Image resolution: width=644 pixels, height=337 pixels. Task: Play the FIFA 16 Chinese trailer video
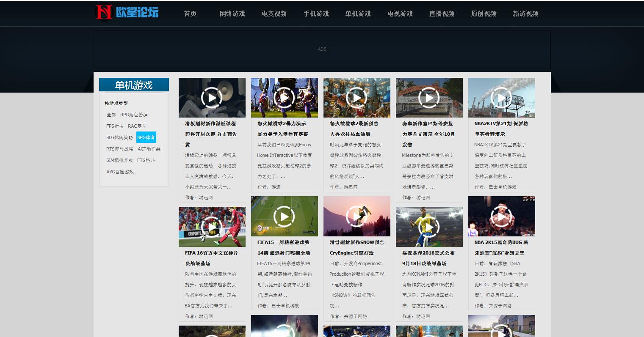(212, 227)
